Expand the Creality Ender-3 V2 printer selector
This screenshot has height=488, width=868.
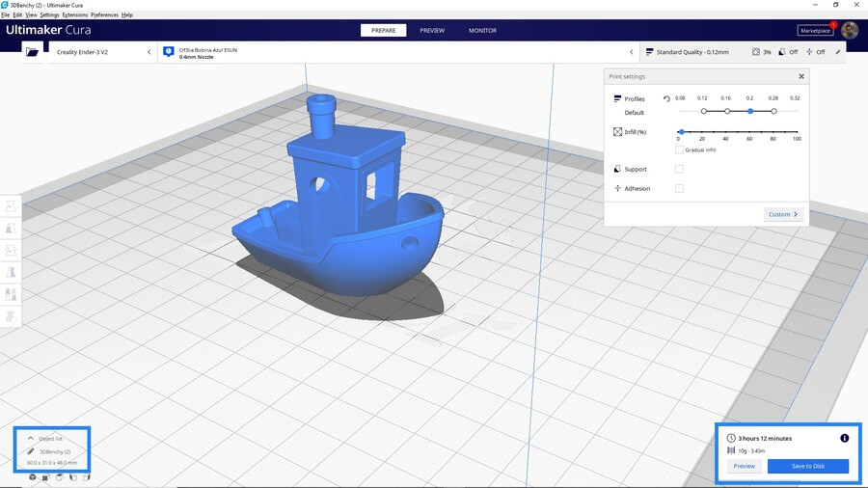point(103,52)
